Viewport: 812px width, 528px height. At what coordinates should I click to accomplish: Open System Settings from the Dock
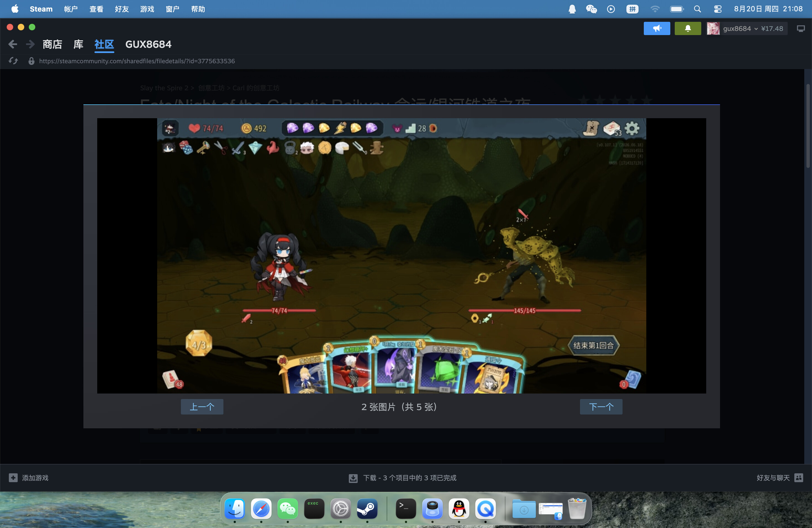[341, 509]
